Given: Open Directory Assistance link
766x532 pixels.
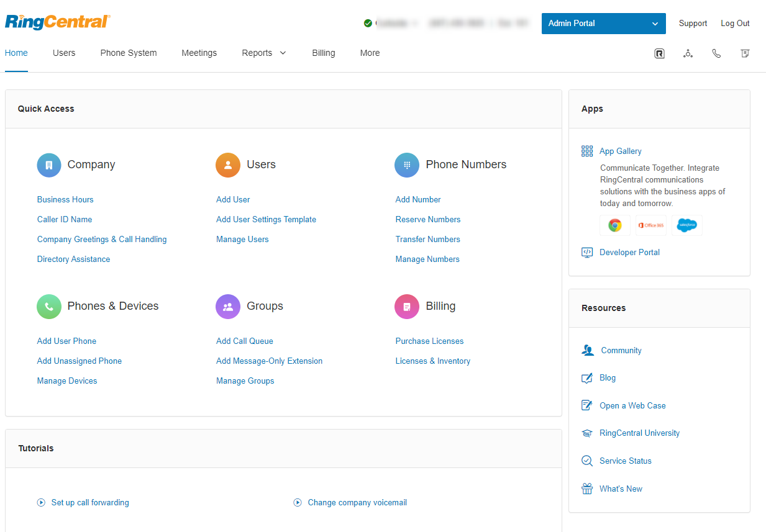Looking at the screenshot, I should point(73,259).
